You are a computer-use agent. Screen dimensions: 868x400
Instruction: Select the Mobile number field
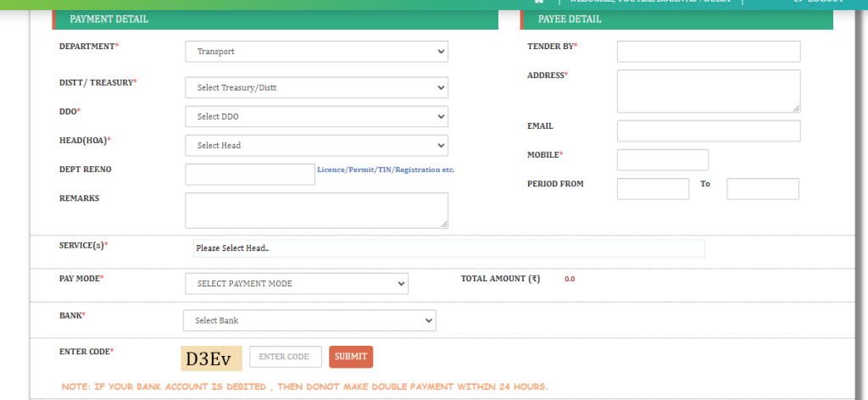tap(662, 159)
